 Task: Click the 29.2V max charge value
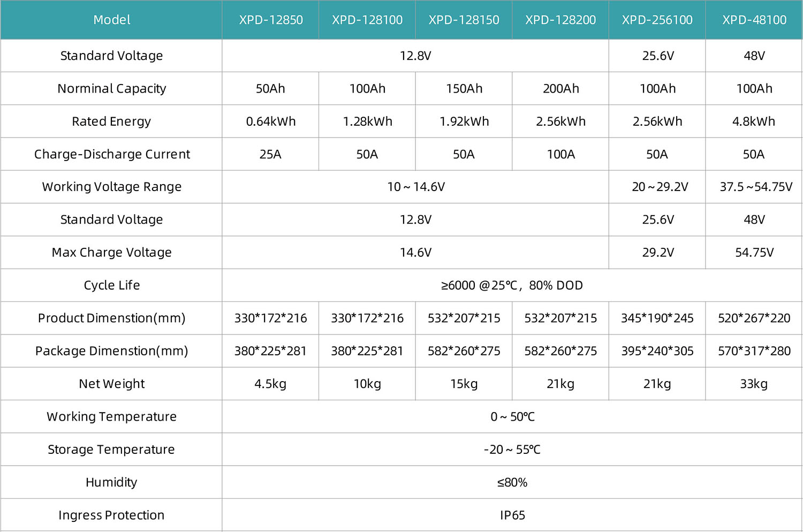658,252
